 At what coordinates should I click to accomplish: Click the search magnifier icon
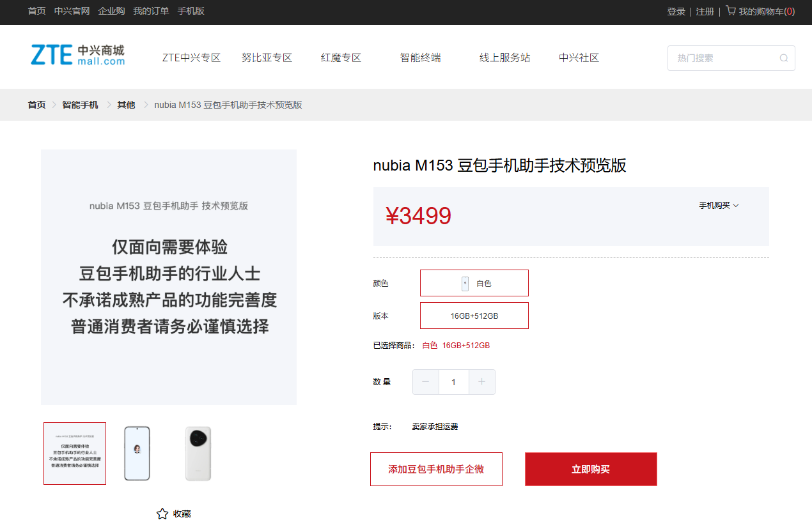783,58
